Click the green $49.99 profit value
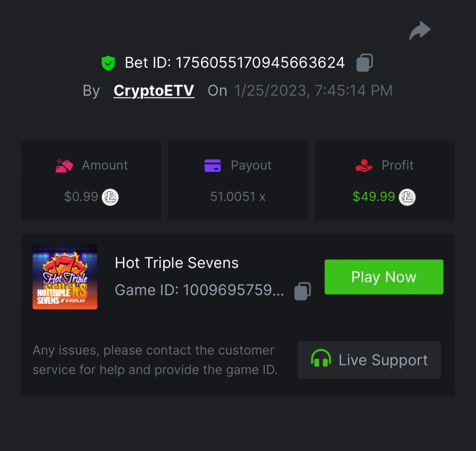The image size is (476, 451). (374, 197)
